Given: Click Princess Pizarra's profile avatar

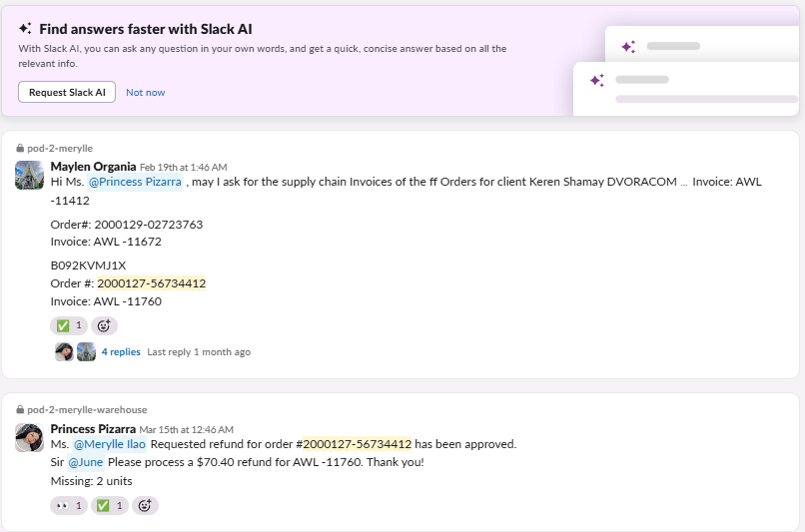Looking at the screenshot, I should click(x=29, y=437).
